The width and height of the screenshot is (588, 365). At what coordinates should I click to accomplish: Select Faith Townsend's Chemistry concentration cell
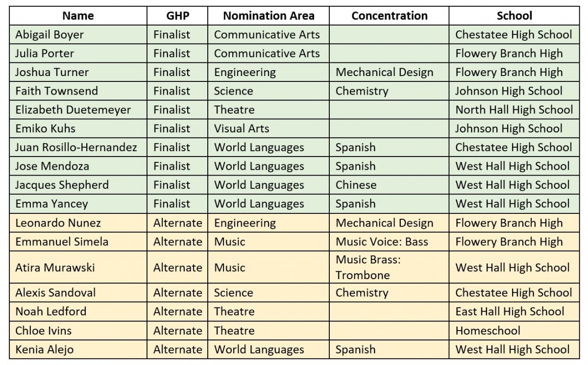click(362, 91)
